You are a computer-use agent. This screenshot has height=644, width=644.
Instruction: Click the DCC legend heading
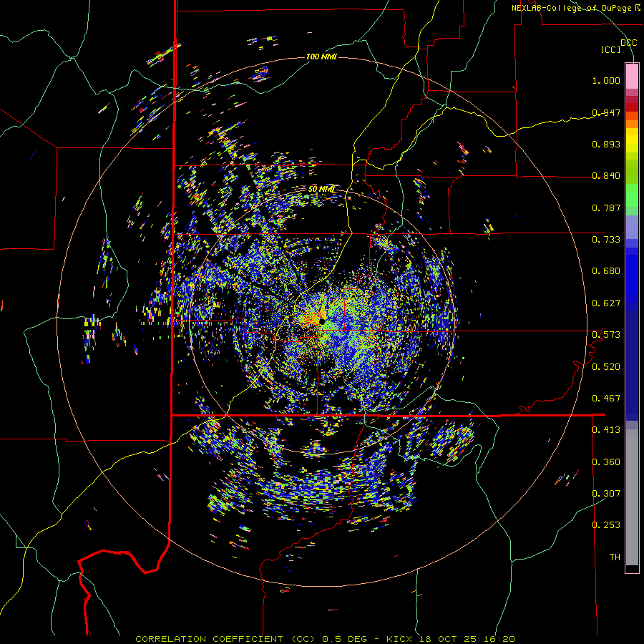click(x=628, y=42)
